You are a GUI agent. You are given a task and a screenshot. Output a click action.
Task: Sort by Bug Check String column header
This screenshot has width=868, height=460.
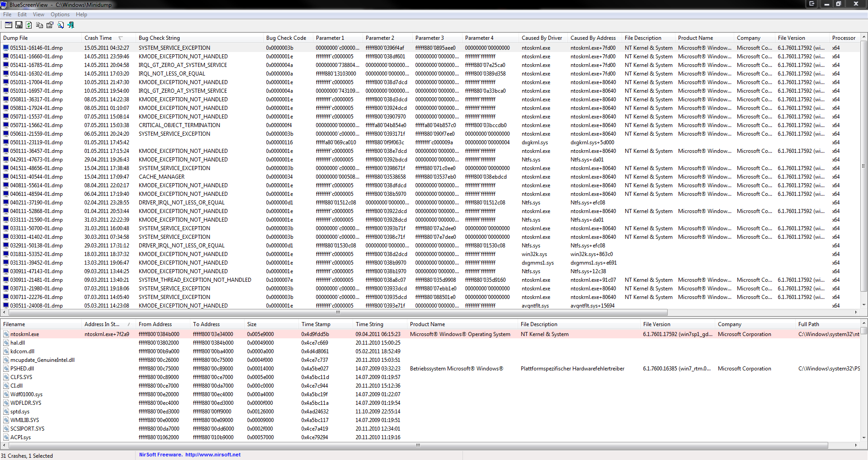199,38
